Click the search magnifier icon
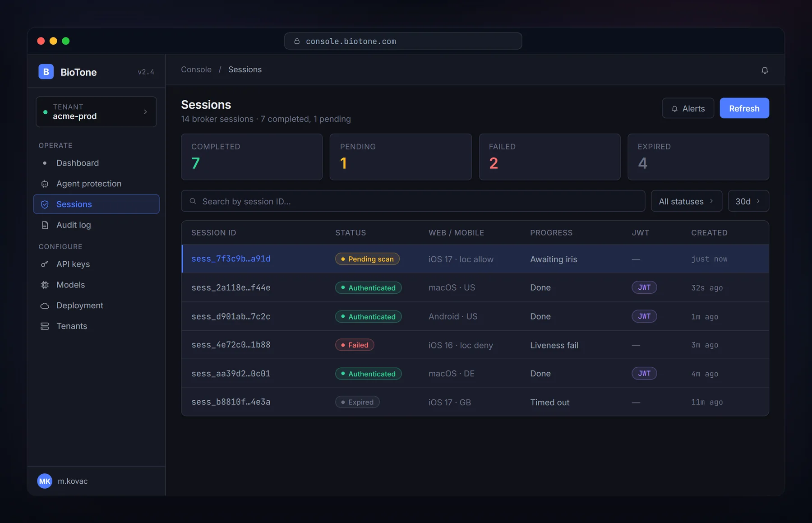This screenshot has width=812, height=523. pos(193,201)
